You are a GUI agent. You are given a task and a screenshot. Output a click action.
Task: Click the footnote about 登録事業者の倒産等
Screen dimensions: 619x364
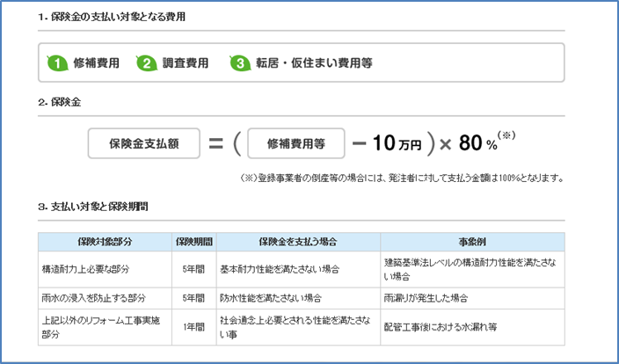(x=401, y=178)
